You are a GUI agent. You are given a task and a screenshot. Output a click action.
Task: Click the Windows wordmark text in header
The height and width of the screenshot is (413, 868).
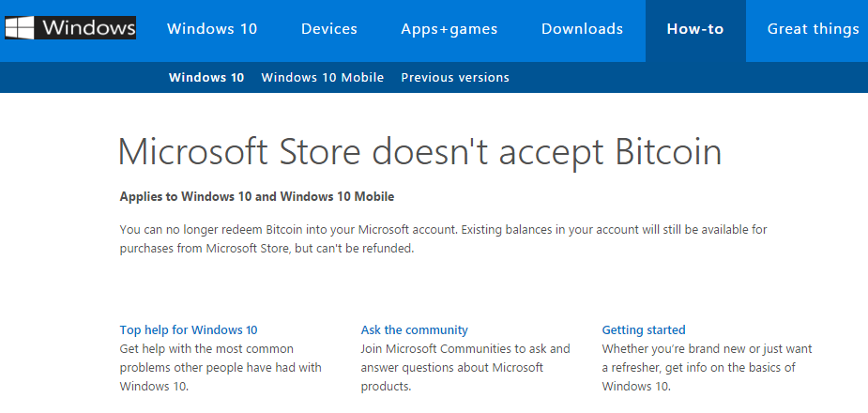[87, 28]
